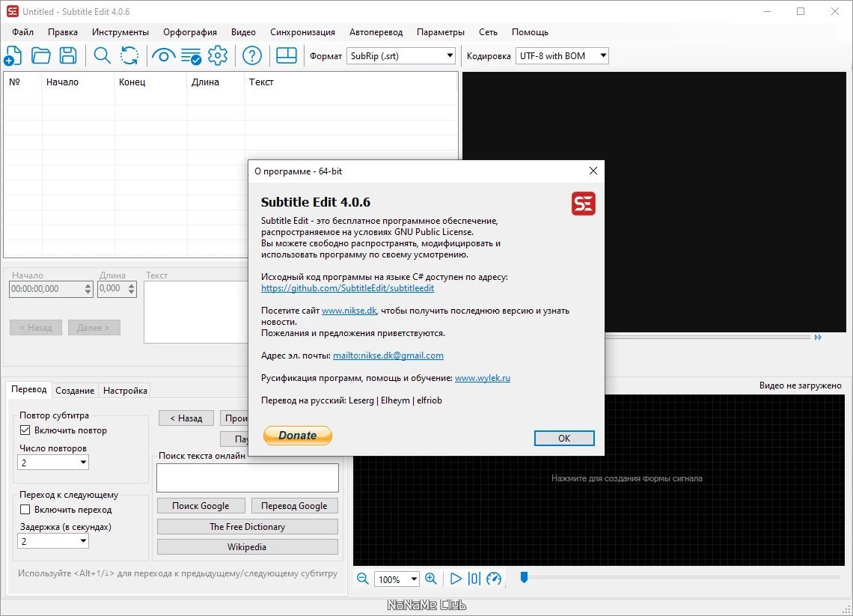
Task: Enable the "Включить переход" checkbox
Action: click(25, 510)
